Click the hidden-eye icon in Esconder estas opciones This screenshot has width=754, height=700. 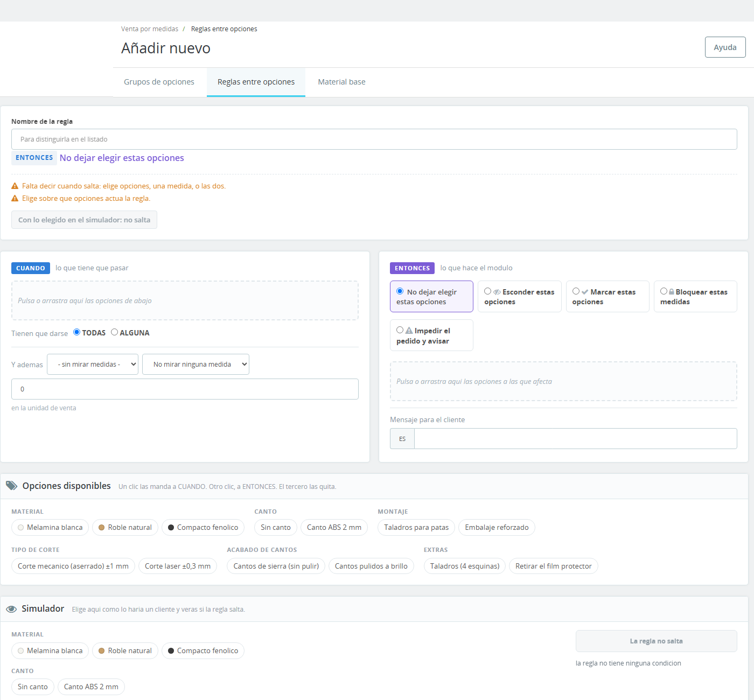tap(497, 292)
